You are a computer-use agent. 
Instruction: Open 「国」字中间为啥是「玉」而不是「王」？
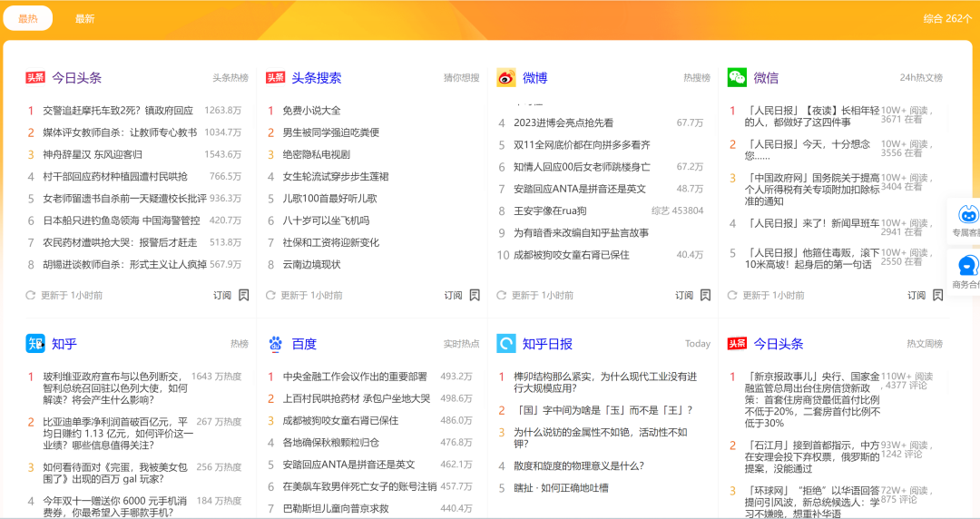point(603,410)
